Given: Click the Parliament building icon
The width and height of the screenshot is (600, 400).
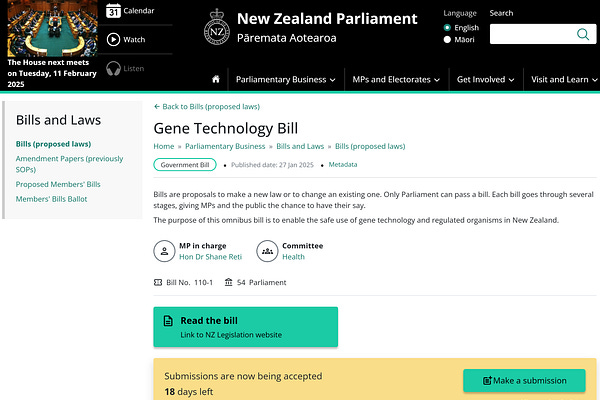Looking at the screenshot, I should tap(228, 282).
